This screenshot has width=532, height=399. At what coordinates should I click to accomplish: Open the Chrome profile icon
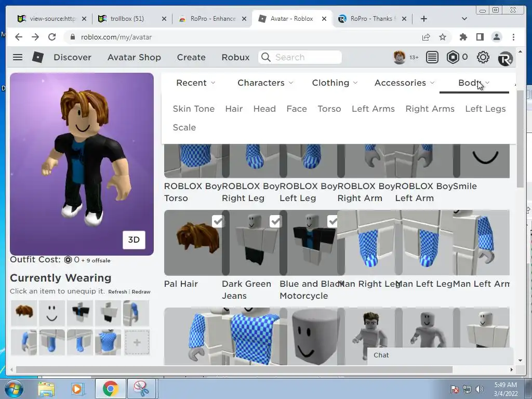pyautogui.click(x=496, y=37)
